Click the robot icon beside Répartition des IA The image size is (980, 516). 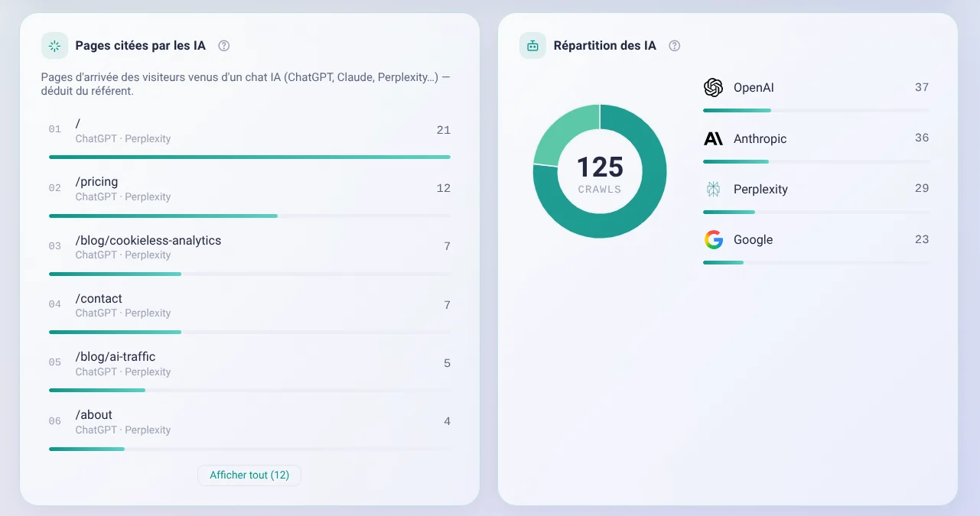pos(532,46)
